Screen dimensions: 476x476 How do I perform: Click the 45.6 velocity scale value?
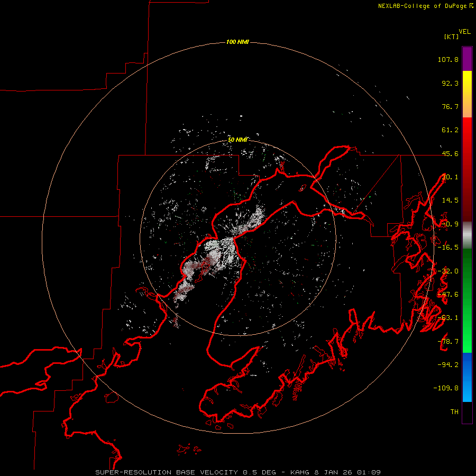[x=450, y=153]
